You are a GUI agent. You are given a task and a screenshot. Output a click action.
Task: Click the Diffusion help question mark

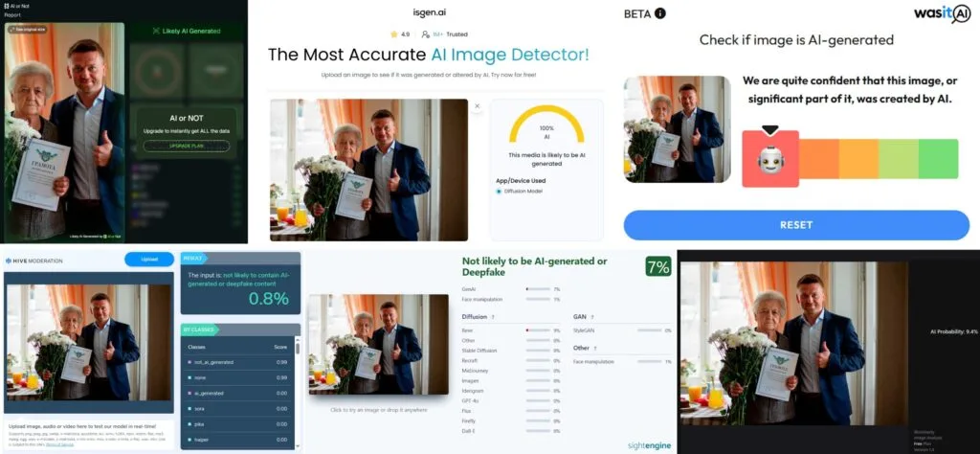493,317
